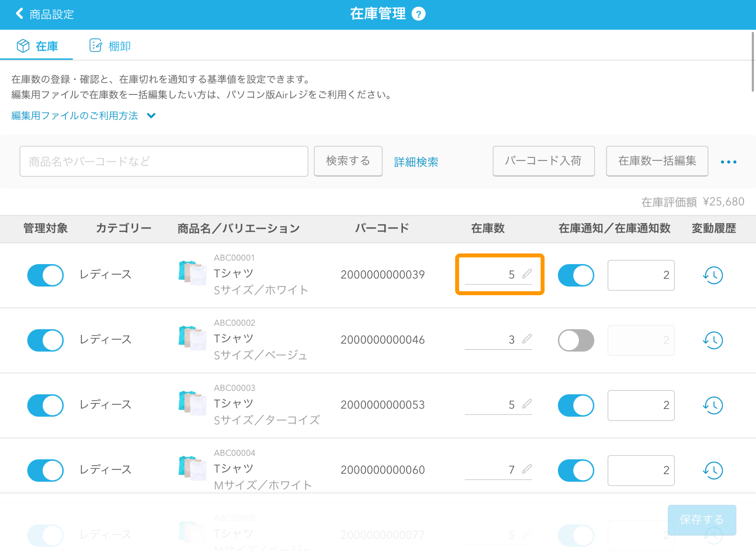Click the バーコード column header
The height and width of the screenshot is (551, 756).
coord(382,228)
